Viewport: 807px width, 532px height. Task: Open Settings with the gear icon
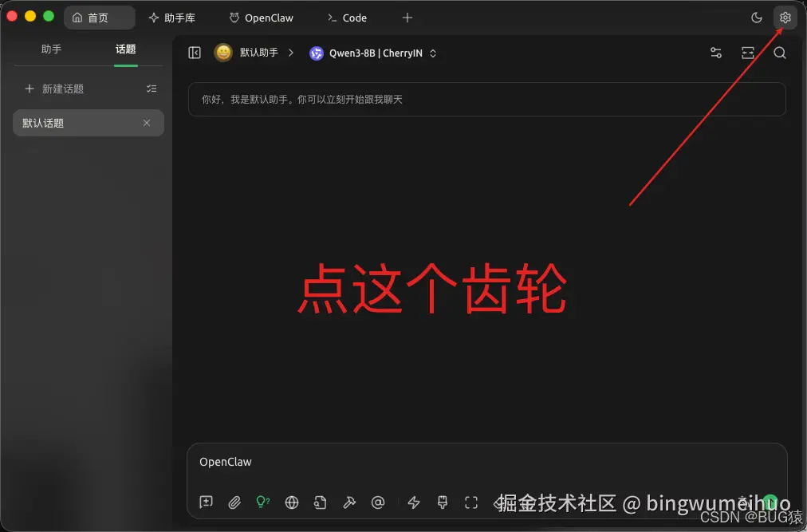[785, 17]
